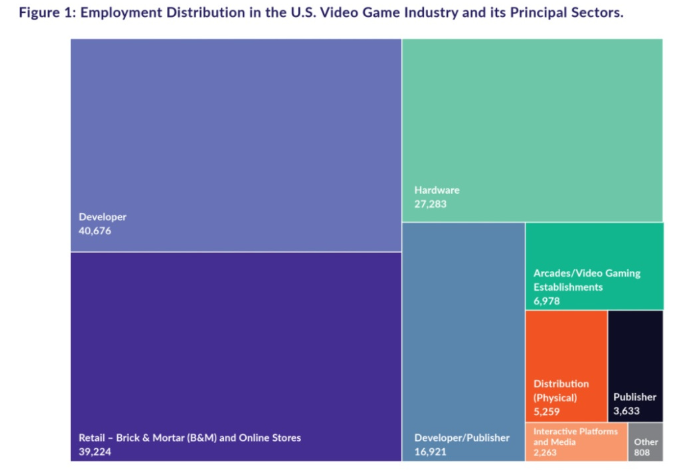Screen dimensions: 679x471
Task: Click the 16,921 value
Action: point(433,452)
